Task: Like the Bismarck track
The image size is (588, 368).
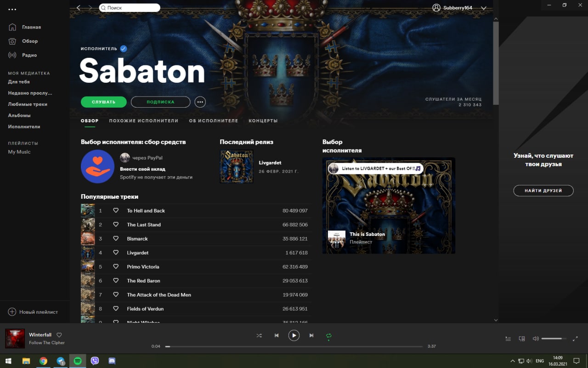Action: [x=116, y=239]
